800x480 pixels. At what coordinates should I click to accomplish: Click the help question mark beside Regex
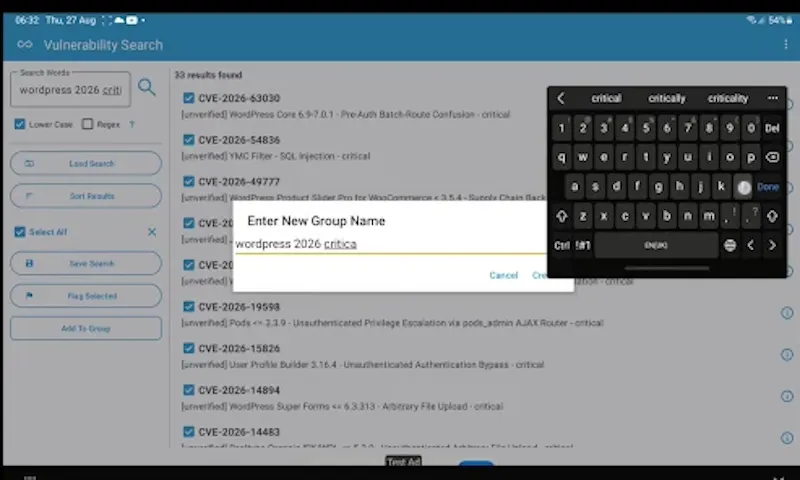pos(132,124)
